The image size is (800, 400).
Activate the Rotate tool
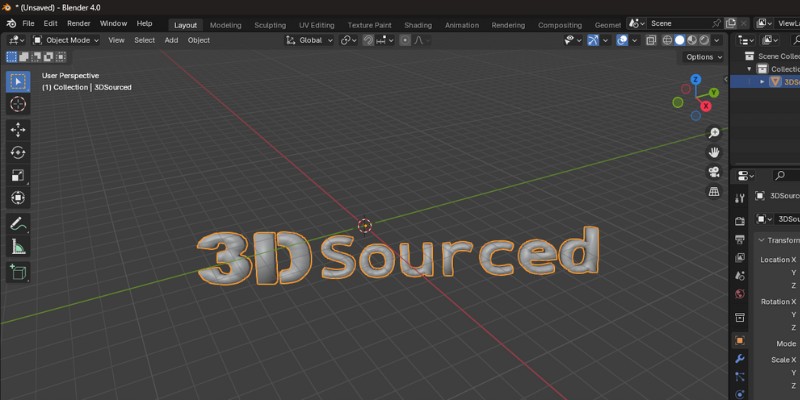pos(18,153)
